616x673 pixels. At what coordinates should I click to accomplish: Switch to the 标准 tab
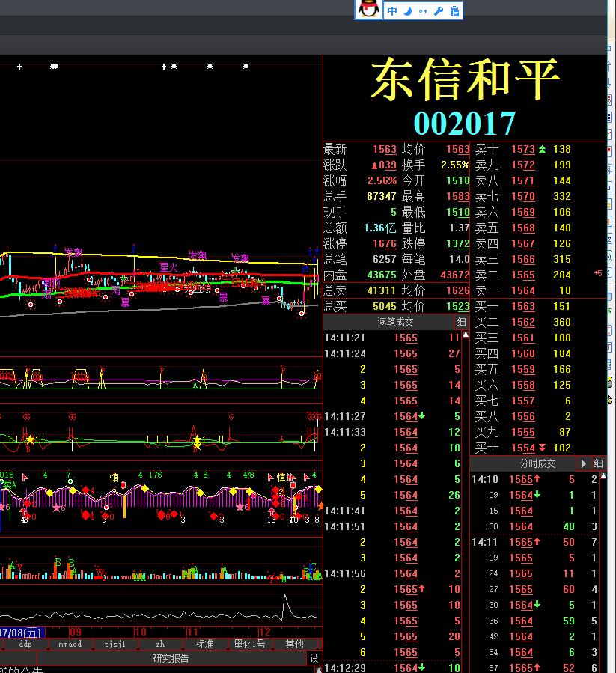tap(205, 644)
